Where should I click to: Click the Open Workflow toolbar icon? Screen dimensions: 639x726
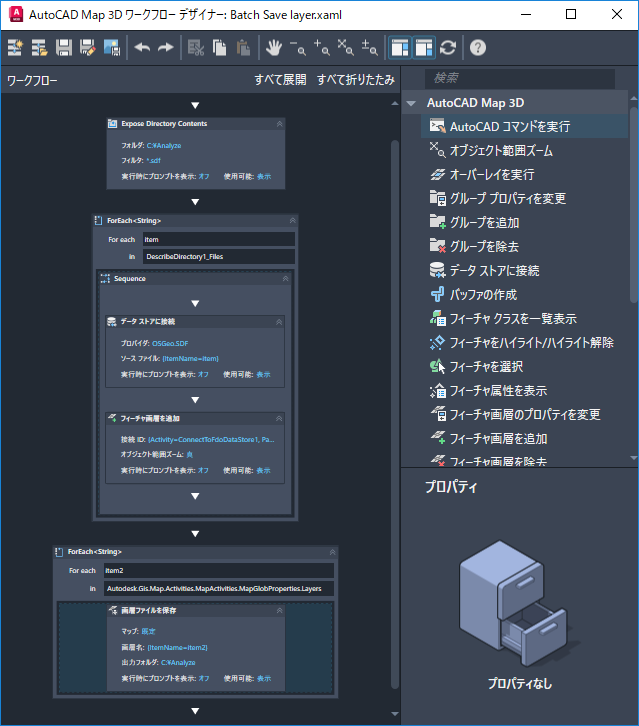39,48
